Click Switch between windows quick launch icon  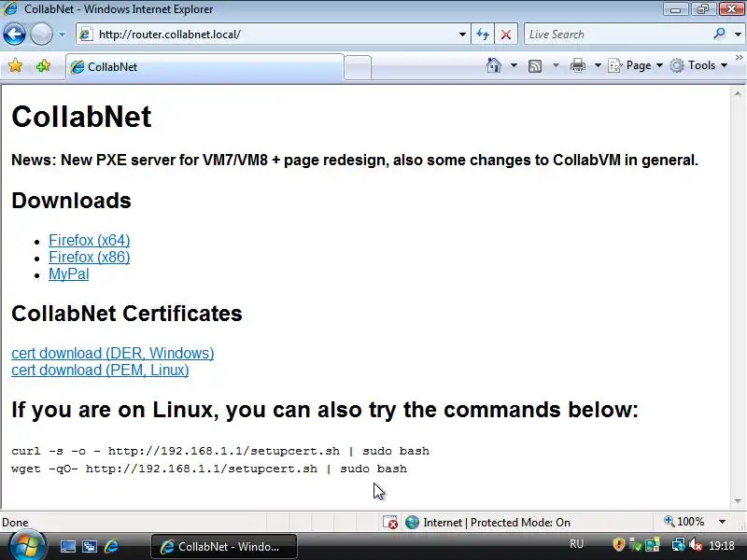(x=89, y=546)
